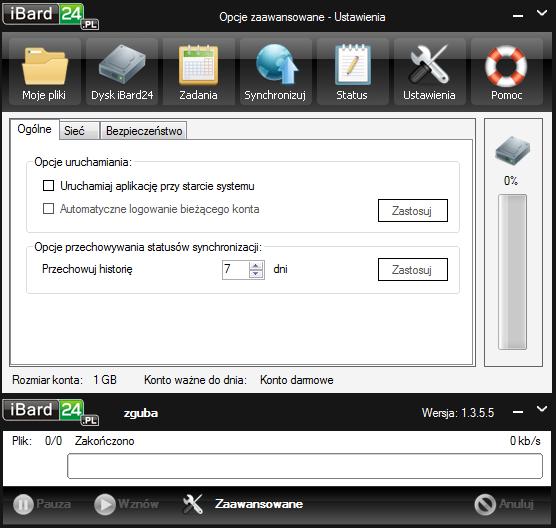Switch to the Bezpieczeństwo tab
The image size is (556, 528).
click(144, 131)
